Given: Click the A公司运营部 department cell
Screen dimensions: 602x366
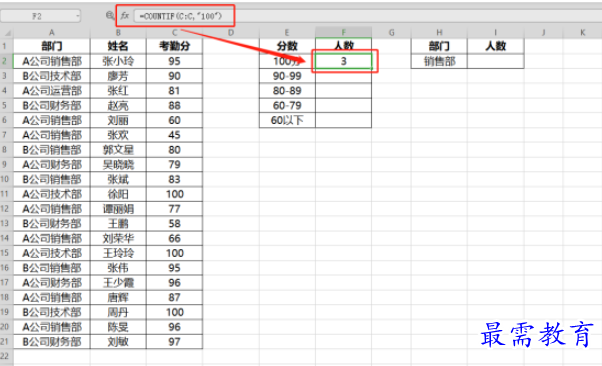Looking at the screenshot, I should [x=52, y=91].
